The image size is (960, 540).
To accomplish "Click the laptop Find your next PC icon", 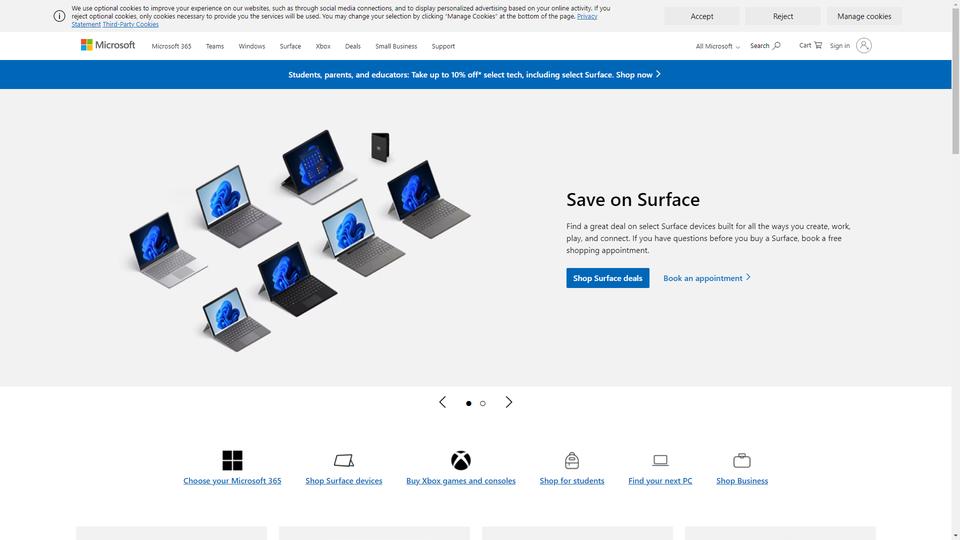I will (x=660, y=460).
